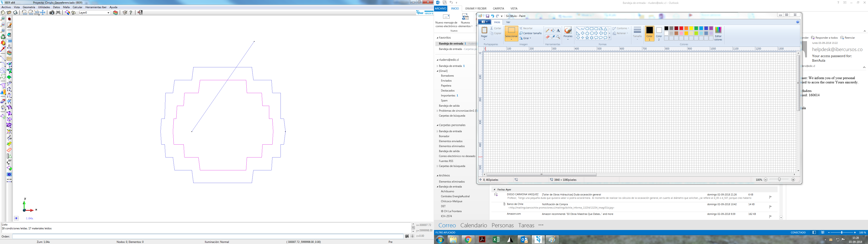The width and height of the screenshot is (868, 244).
Task: Open Excel from Windows taskbar
Action: 496,240
